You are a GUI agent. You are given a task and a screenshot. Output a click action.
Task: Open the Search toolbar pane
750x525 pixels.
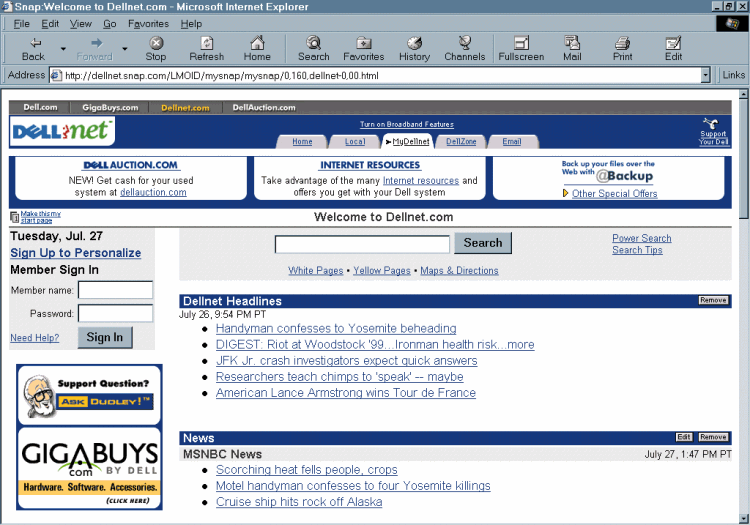point(313,48)
